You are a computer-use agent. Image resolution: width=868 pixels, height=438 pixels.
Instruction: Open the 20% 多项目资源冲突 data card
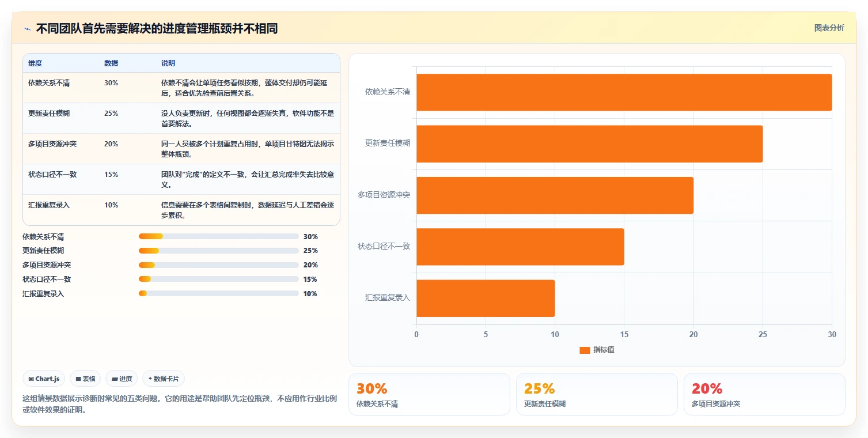pyautogui.click(x=764, y=394)
